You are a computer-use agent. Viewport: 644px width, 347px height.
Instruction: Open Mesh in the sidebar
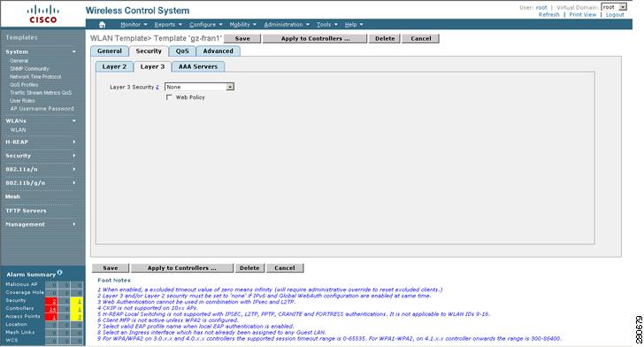point(12,197)
